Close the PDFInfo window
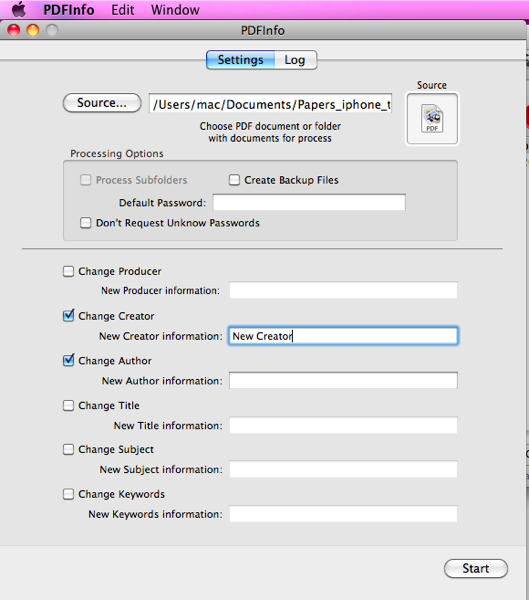The width and height of the screenshot is (529, 600). [14, 30]
